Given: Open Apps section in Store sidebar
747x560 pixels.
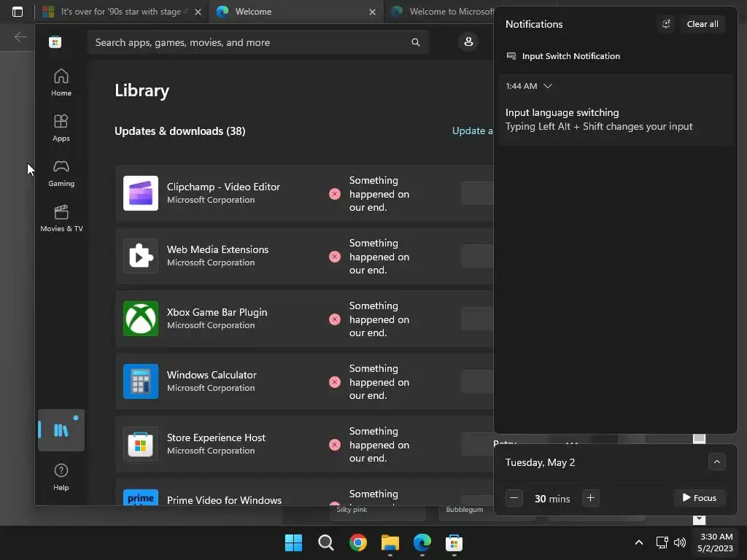Looking at the screenshot, I should (x=61, y=128).
